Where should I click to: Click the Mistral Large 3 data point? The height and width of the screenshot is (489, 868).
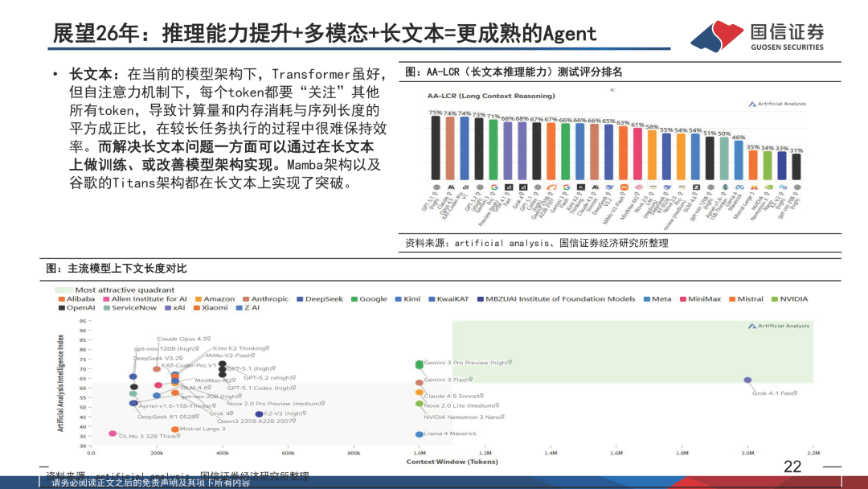[175, 429]
